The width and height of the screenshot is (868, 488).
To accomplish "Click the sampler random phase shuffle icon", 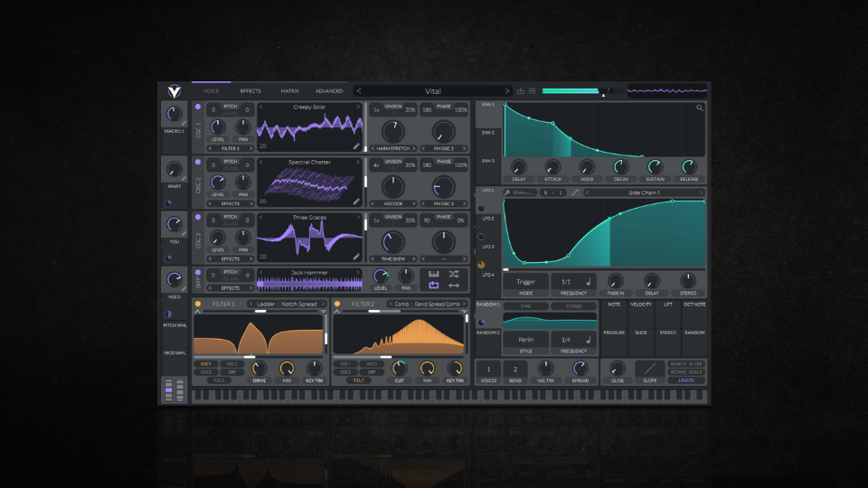I will tap(454, 274).
